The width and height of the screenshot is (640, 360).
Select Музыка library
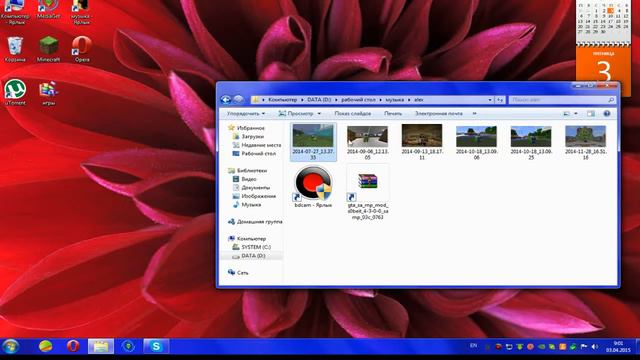pyautogui.click(x=247, y=204)
